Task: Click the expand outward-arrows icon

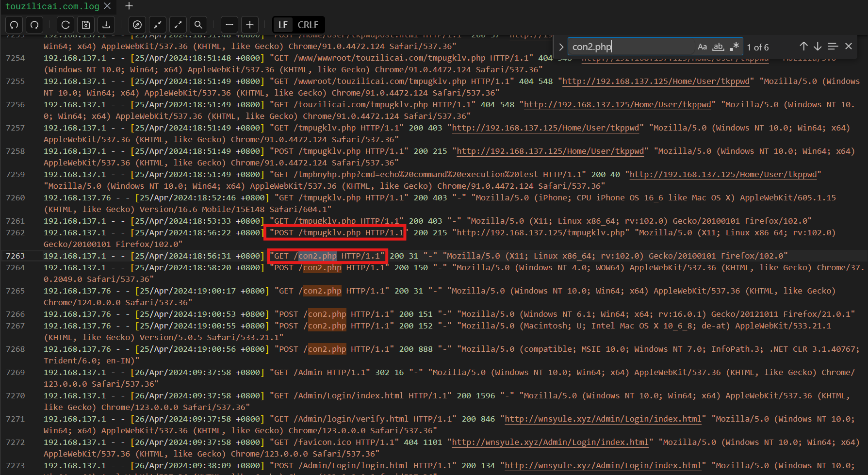Action: pyautogui.click(x=178, y=25)
